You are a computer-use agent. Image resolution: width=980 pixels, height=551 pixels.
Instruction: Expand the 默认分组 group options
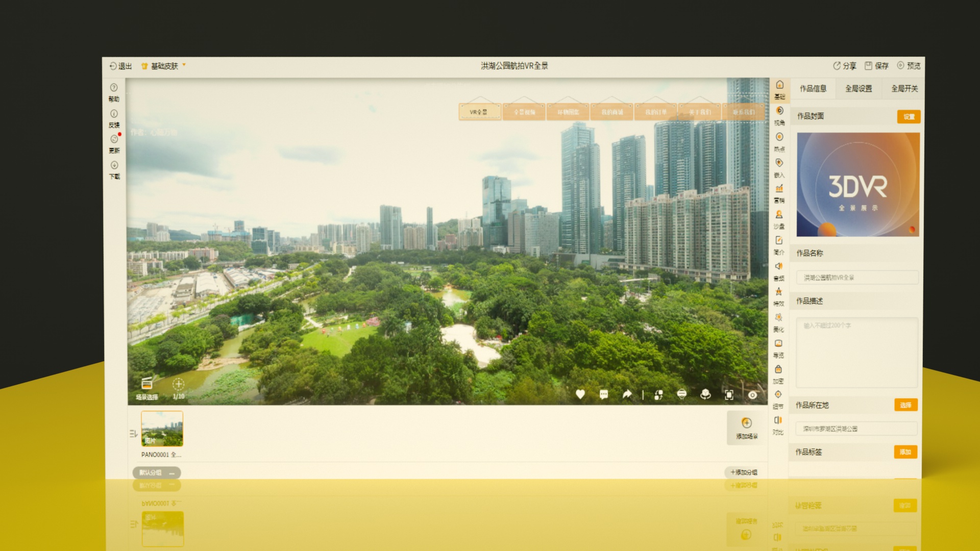[x=172, y=473]
